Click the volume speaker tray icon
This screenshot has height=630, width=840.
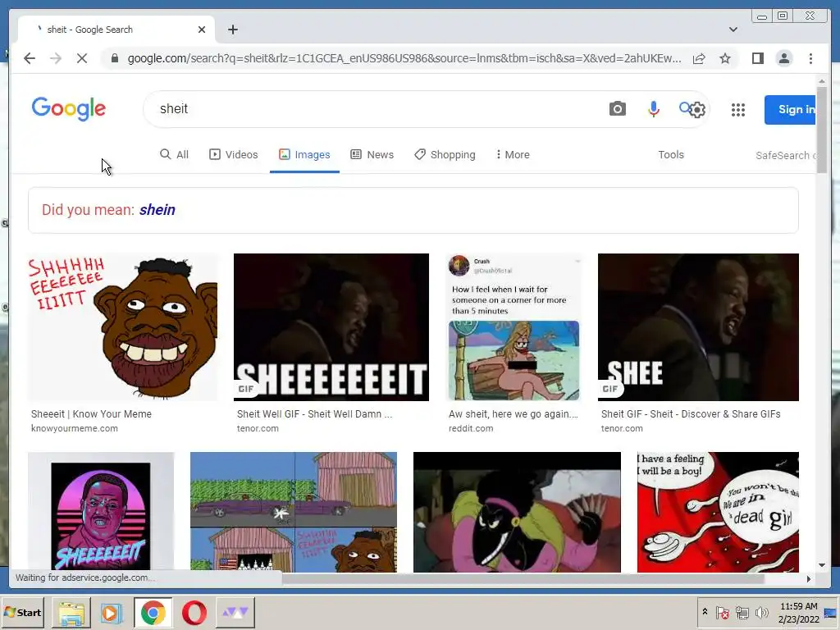tap(761, 612)
